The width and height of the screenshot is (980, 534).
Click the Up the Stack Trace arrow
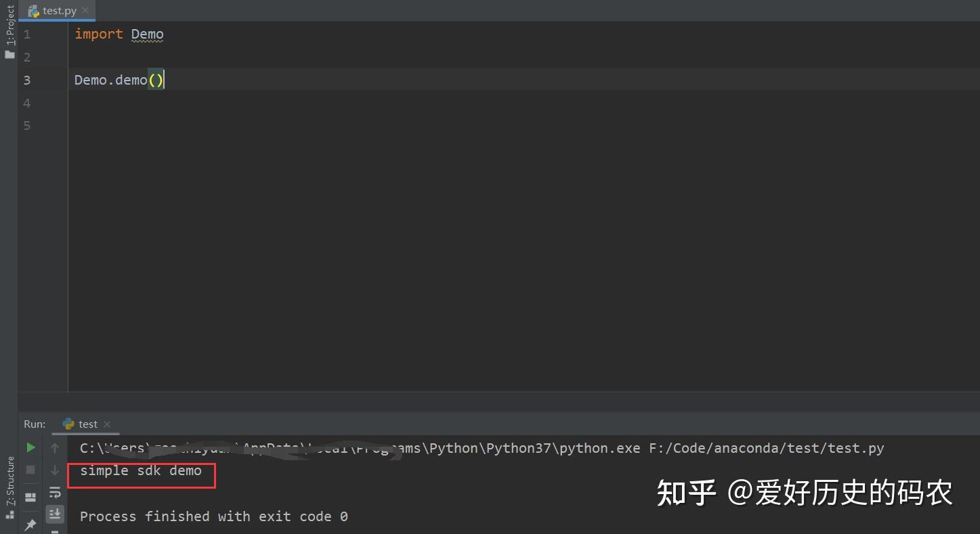[55, 447]
